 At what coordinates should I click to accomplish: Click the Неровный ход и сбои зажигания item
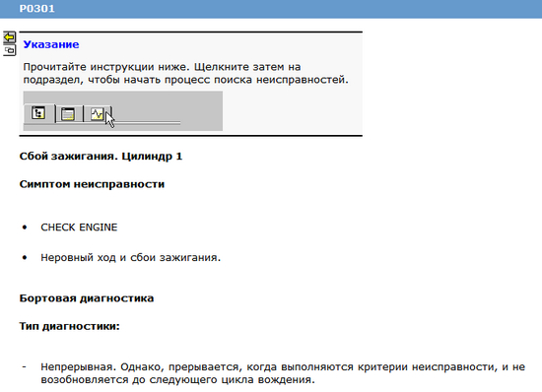[131, 258]
